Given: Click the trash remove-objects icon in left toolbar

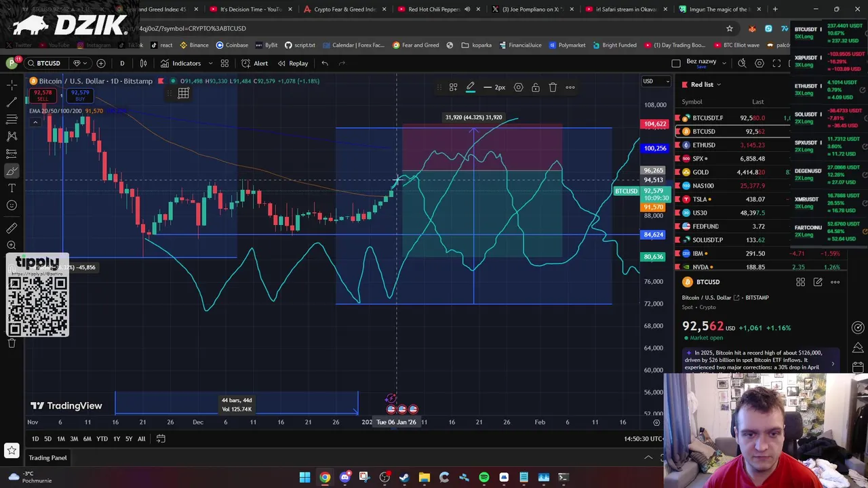Looking at the screenshot, I should [12, 343].
